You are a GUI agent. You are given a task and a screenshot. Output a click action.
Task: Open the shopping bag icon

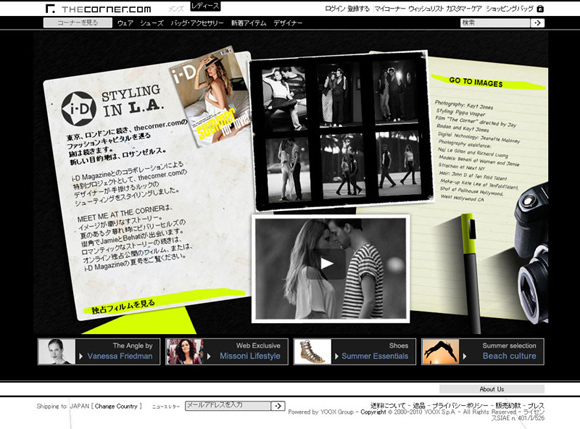point(540,9)
